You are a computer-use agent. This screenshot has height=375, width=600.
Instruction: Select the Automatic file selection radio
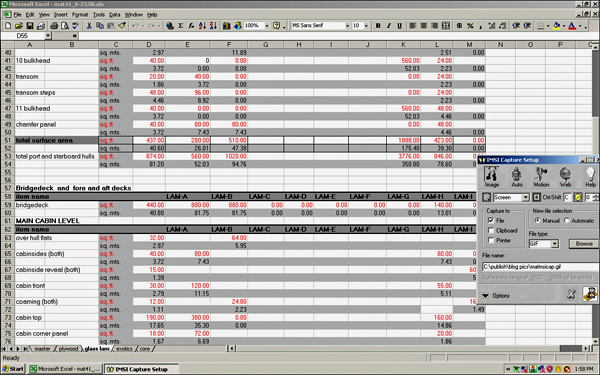click(x=567, y=221)
